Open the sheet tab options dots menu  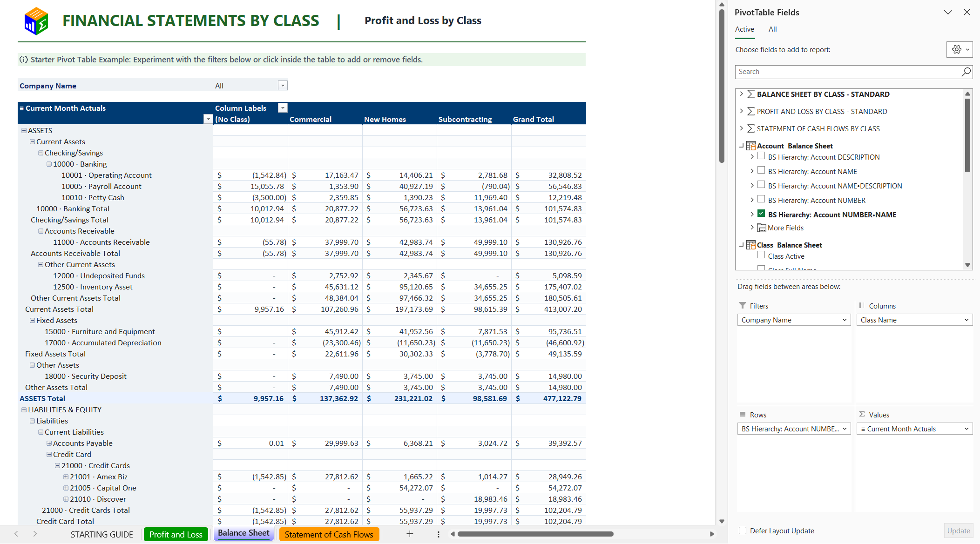[438, 534]
